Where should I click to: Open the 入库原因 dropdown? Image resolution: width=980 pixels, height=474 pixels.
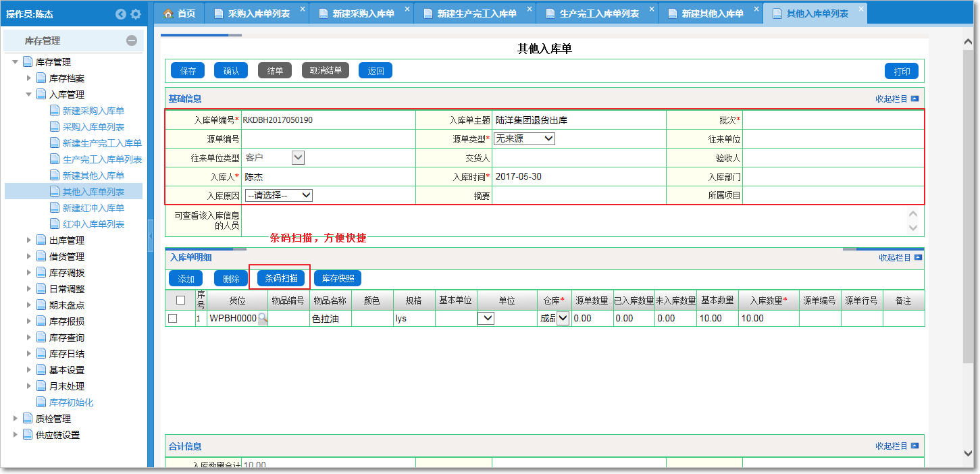(x=278, y=195)
